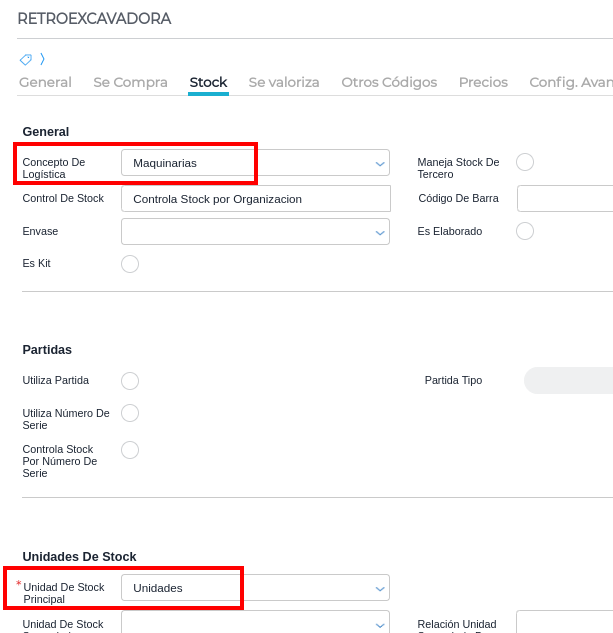Open the Precios tab
The image size is (613, 633).
[x=483, y=82]
